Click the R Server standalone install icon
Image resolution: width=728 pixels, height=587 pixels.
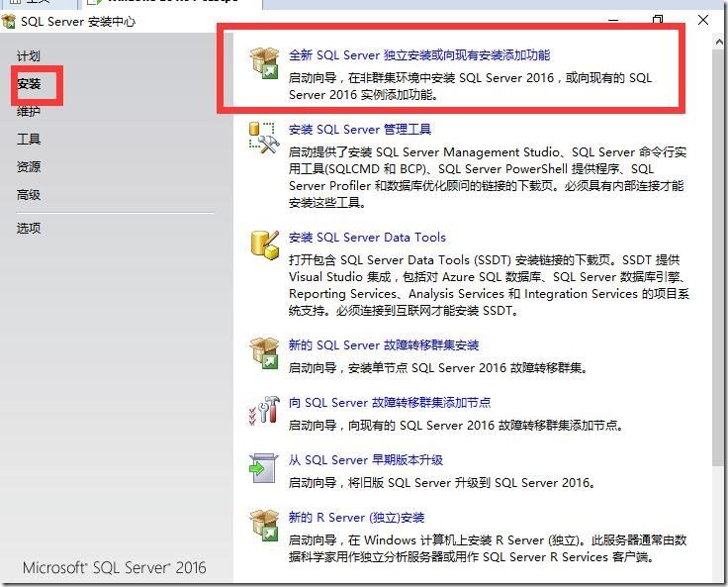pyautogui.click(x=264, y=526)
